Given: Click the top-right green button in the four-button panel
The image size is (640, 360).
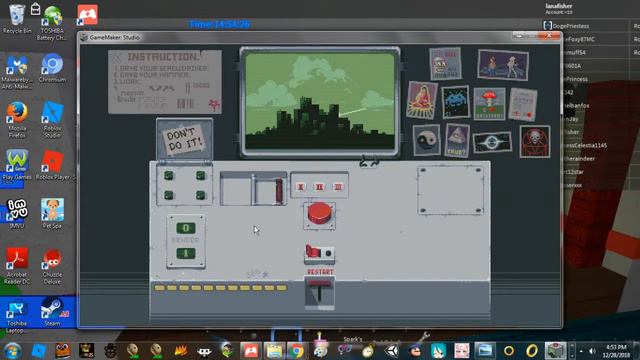Looking at the screenshot, I should 200,176.
